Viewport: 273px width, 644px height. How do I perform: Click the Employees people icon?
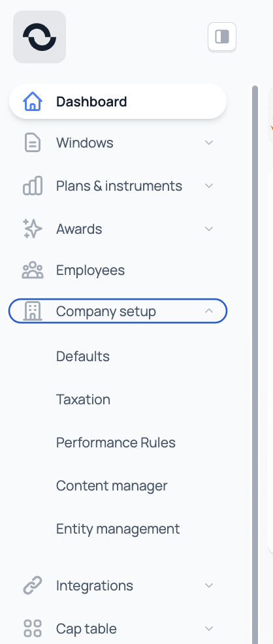(33, 270)
